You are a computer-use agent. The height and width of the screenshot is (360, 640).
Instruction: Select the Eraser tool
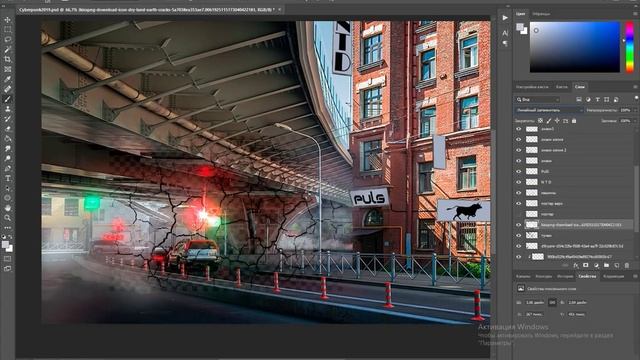coord(7,129)
